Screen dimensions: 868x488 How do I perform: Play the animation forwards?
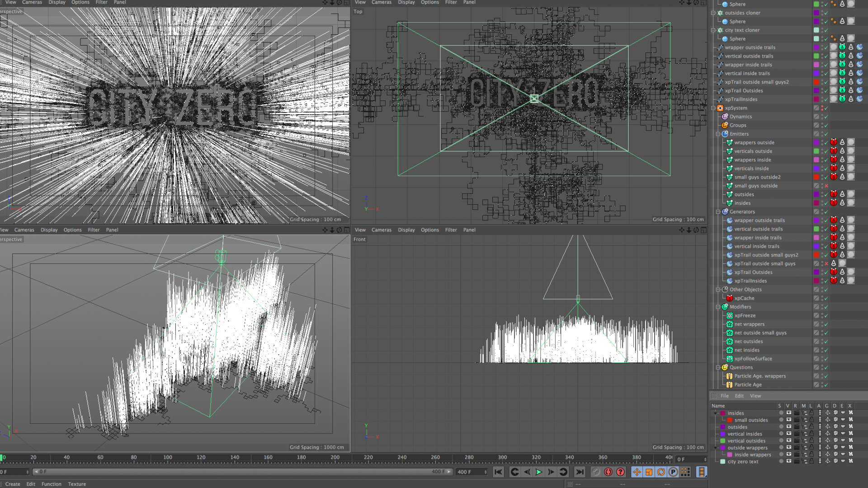(x=539, y=472)
